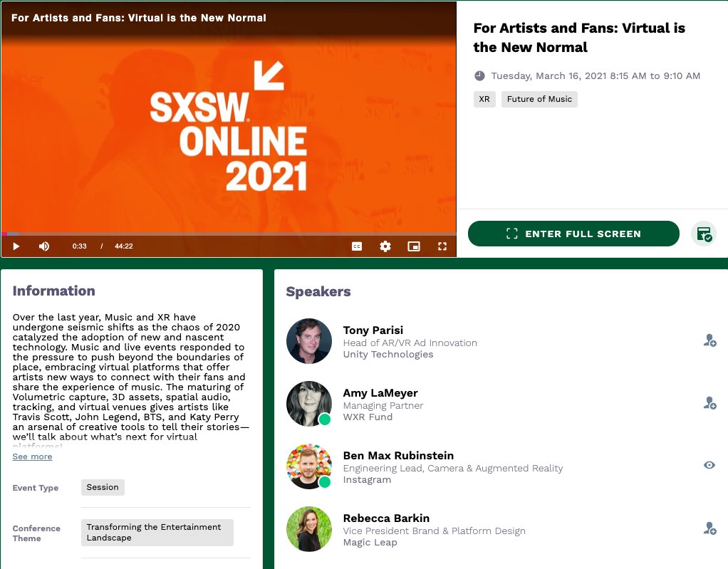Image resolution: width=728 pixels, height=569 pixels.
Task: Click the session date and time text
Action: click(x=596, y=76)
